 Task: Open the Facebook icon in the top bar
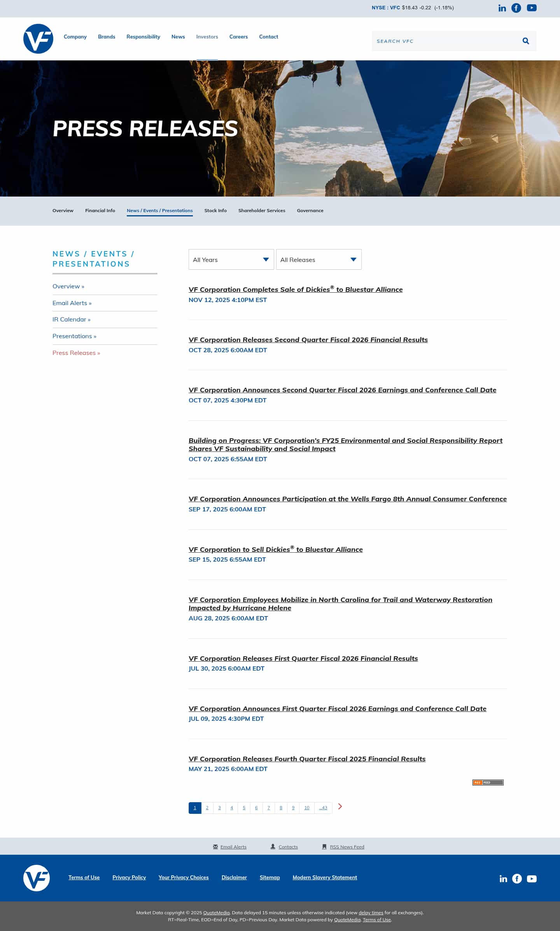(x=516, y=8)
